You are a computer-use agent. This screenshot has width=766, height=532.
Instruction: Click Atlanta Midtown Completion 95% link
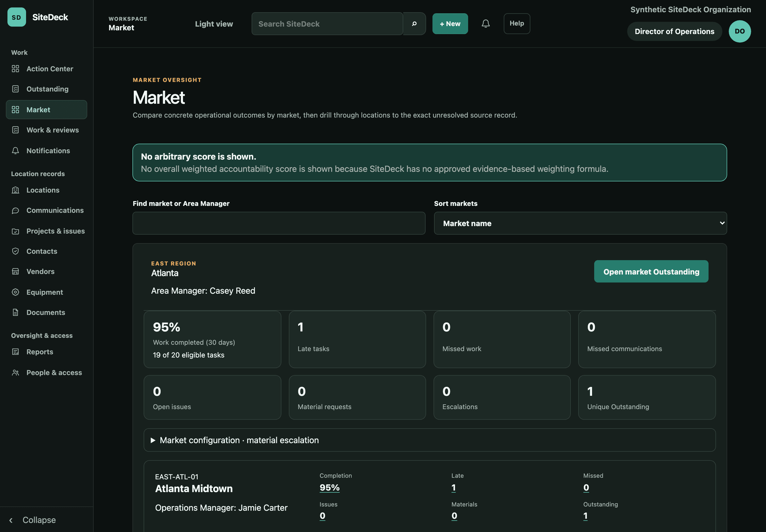329,487
